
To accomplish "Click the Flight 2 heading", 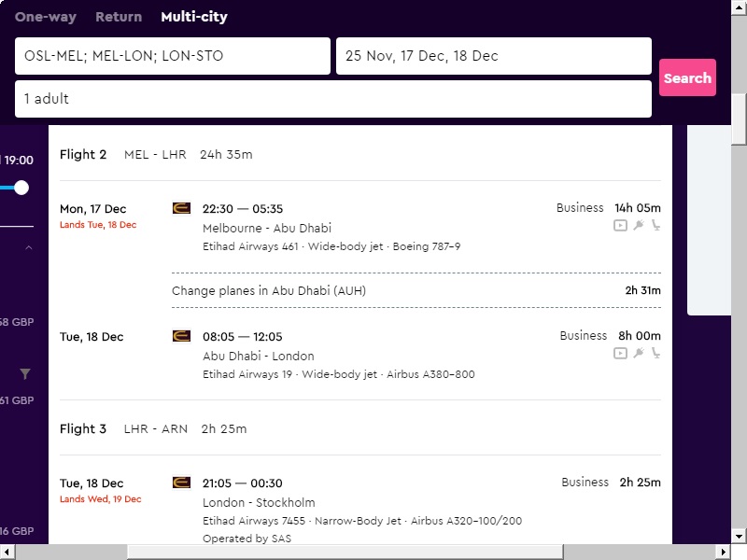I will coord(83,155).
